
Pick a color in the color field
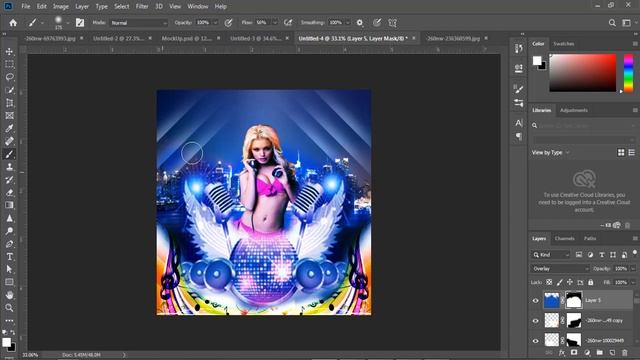coord(582,73)
